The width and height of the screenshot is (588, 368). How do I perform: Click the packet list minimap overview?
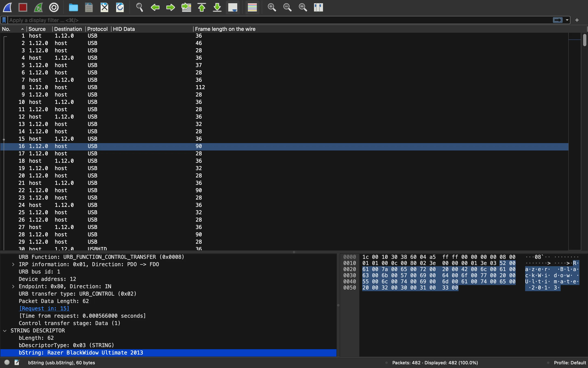(575, 141)
